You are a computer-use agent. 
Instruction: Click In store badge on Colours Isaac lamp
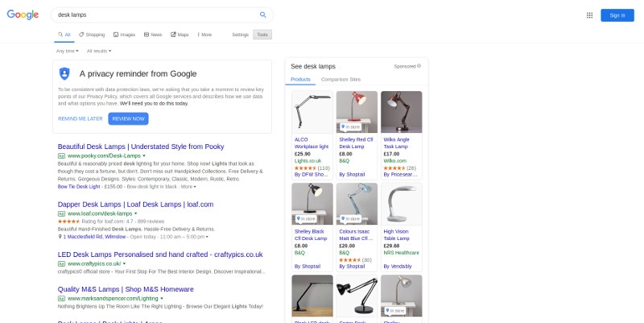351,219
